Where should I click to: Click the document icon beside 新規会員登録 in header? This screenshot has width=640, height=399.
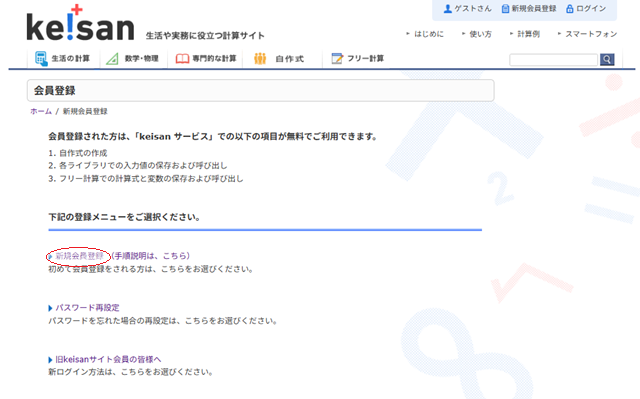pos(505,9)
